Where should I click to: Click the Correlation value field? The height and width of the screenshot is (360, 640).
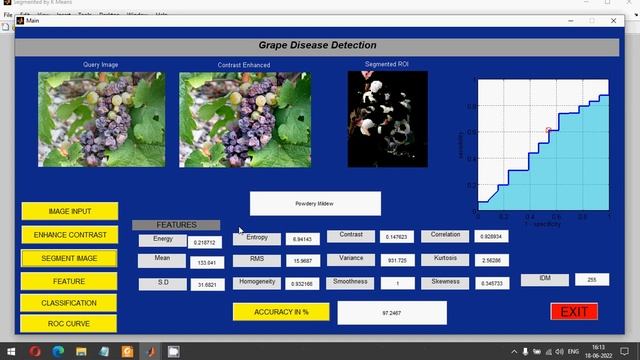pyautogui.click(x=491, y=236)
